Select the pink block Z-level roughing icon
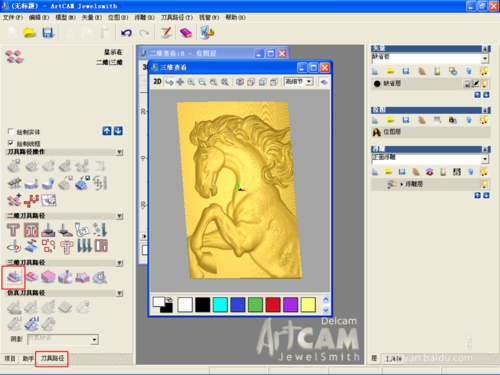 click(48, 277)
